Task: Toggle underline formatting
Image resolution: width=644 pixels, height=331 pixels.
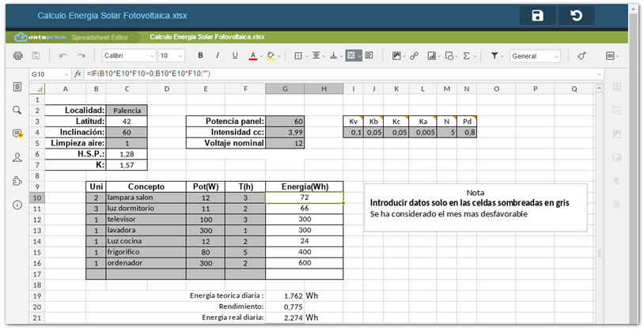Action: point(235,56)
